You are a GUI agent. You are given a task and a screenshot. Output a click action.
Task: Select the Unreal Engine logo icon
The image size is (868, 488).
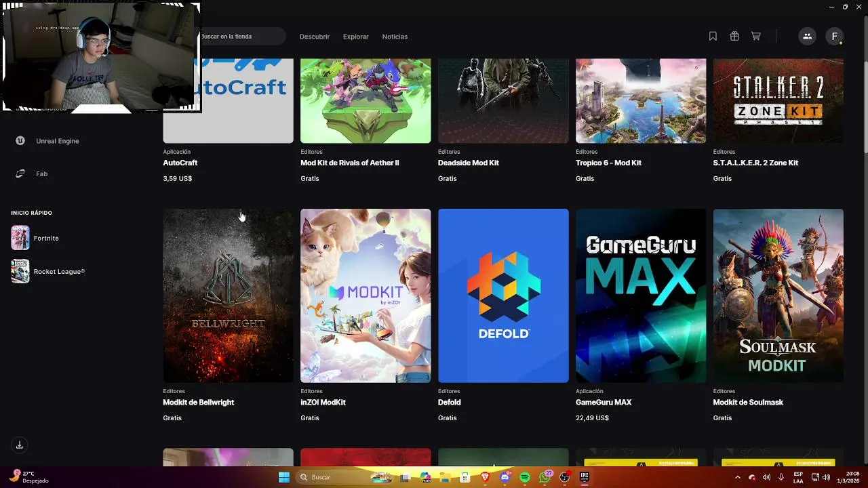tap(20, 141)
